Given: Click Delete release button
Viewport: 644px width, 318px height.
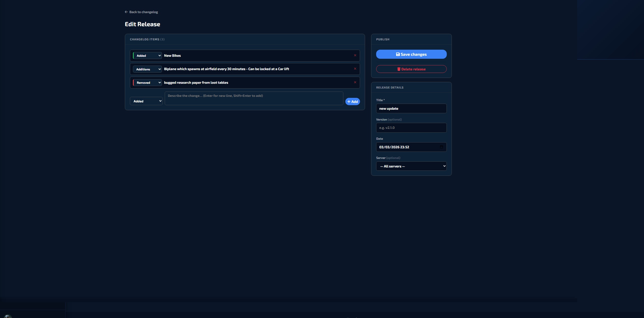Looking at the screenshot, I should [x=411, y=69].
